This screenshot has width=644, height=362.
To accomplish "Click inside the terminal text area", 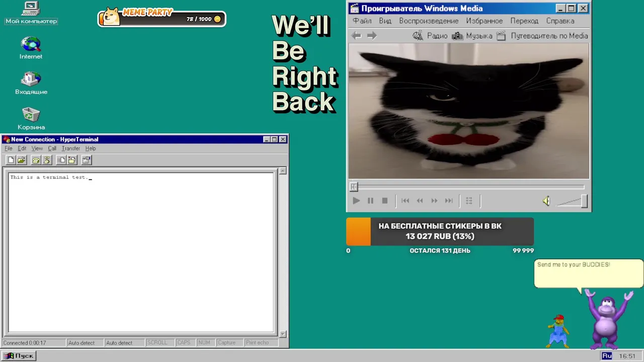I will [x=141, y=252].
